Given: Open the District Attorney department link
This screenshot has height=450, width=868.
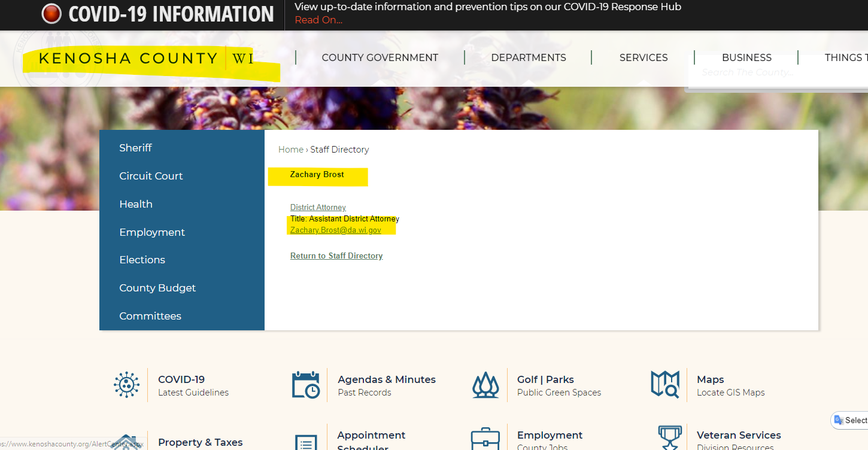Looking at the screenshot, I should [x=318, y=208].
